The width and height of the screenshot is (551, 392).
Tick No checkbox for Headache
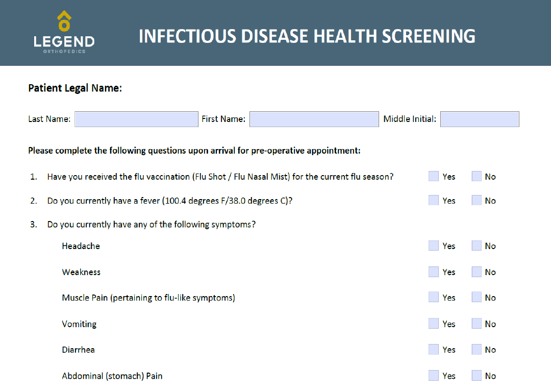point(477,246)
